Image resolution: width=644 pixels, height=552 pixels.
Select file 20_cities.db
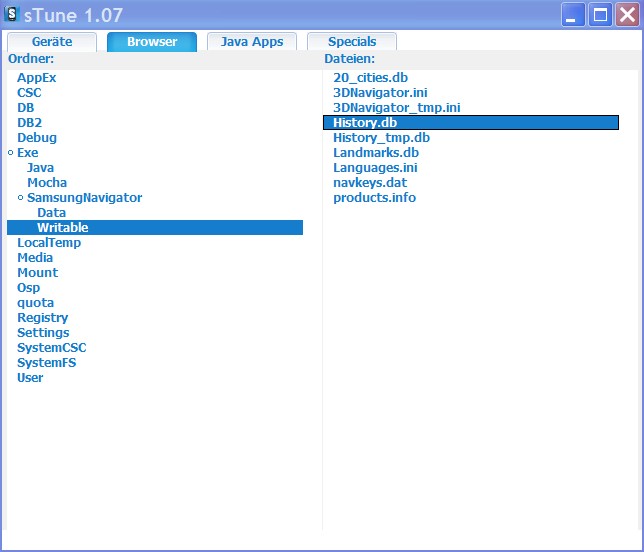[x=370, y=78]
